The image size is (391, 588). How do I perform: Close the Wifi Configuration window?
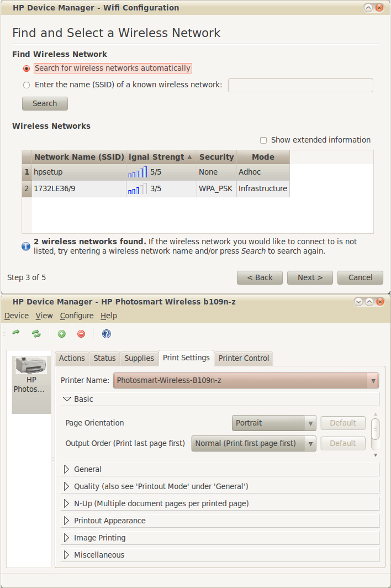tap(379, 8)
